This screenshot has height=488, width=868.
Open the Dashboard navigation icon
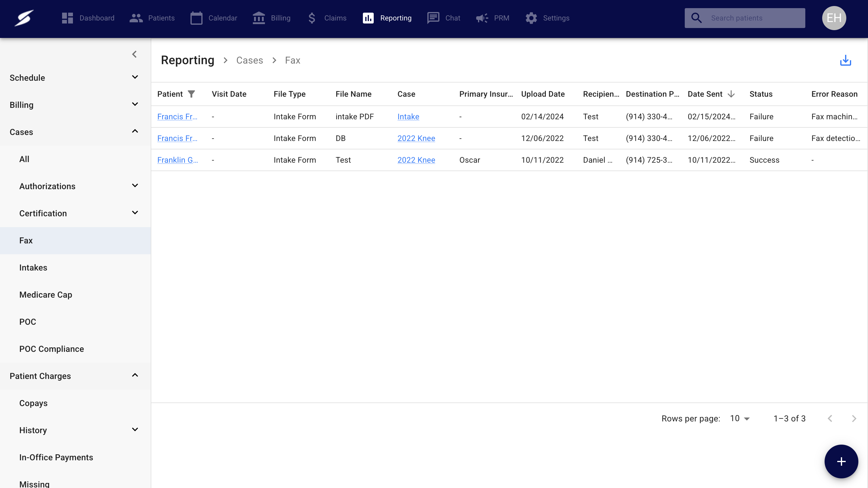point(68,18)
